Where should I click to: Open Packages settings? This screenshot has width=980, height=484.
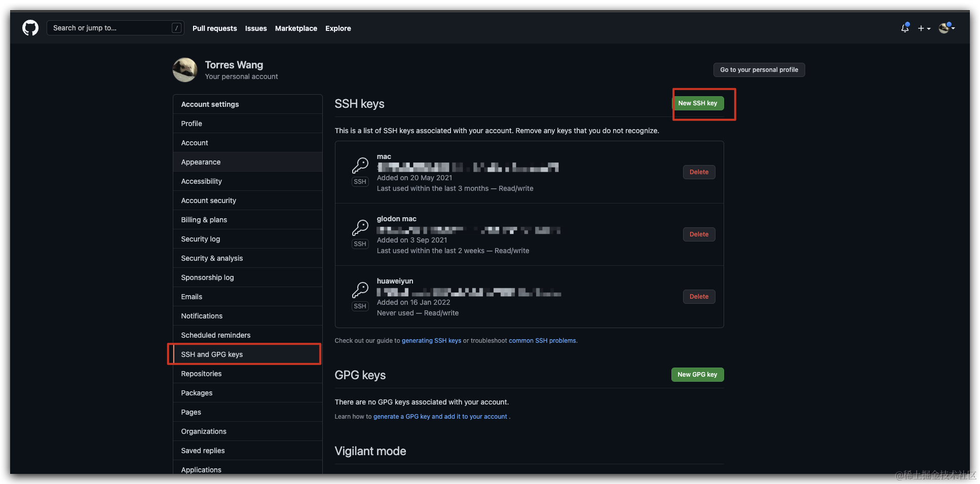click(x=247, y=393)
